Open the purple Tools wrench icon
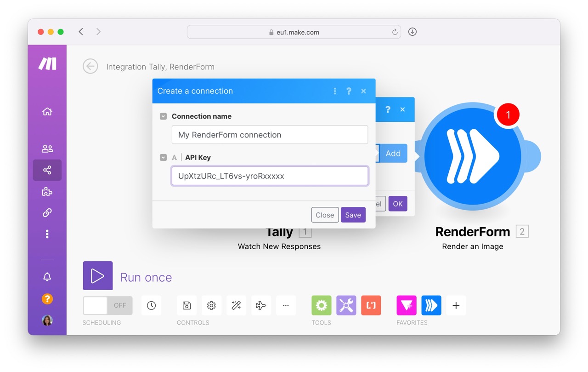588x372 pixels. coord(346,305)
